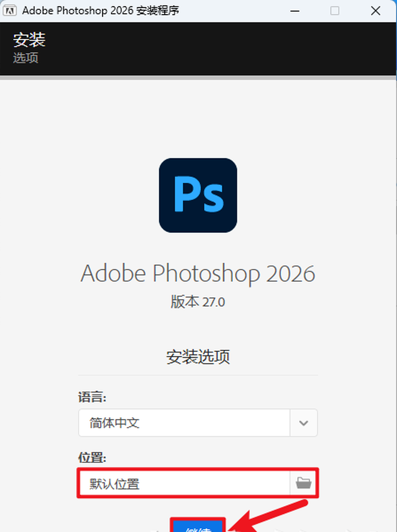The image size is (397, 532).
Task: Click the Adobe installer icon in title bar
Action: click(x=10, y=11)
